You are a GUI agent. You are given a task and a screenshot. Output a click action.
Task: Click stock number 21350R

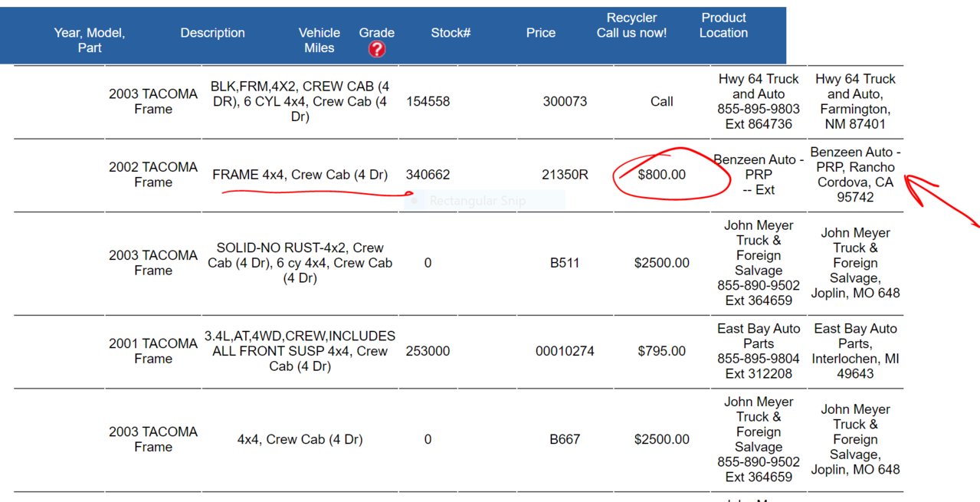pyautogui.click(x=565, y=175)
